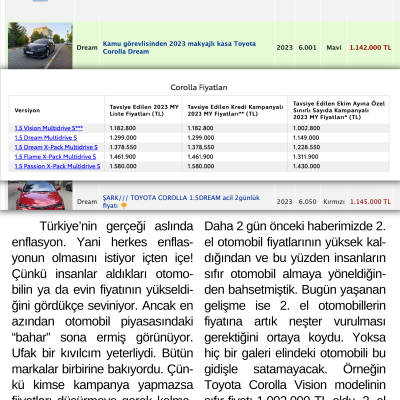Select the campaign price 1.430.000
The width and height of the screenshot is (400, 400).
[x=306, y=166]
